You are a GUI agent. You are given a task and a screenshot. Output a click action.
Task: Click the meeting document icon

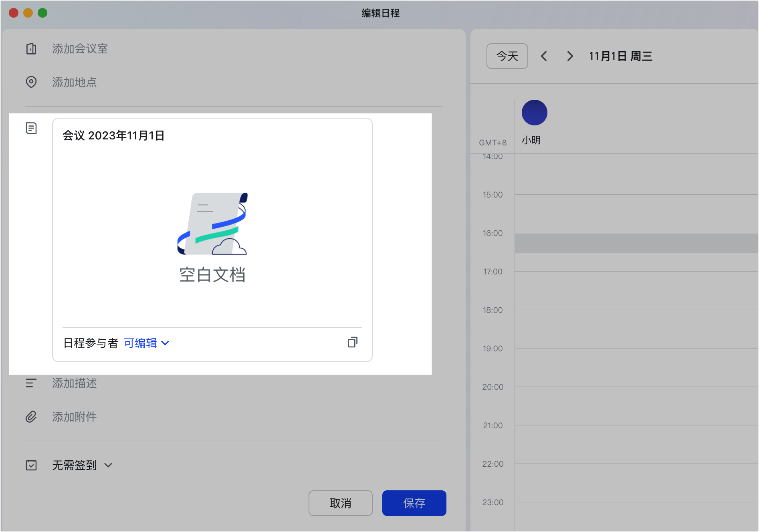31,128
